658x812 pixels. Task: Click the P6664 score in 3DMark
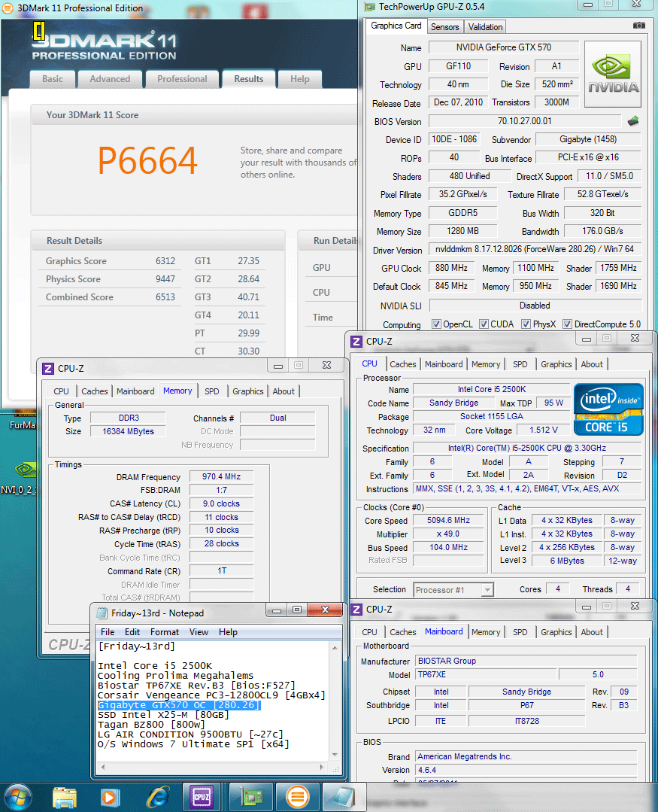pos(147,160)
